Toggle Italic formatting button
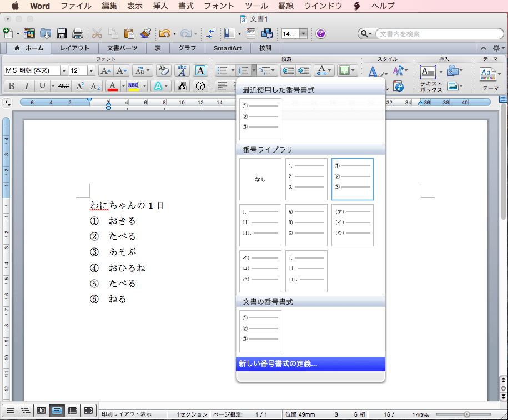Screen dimensions: 508x420 click(27, 86)
